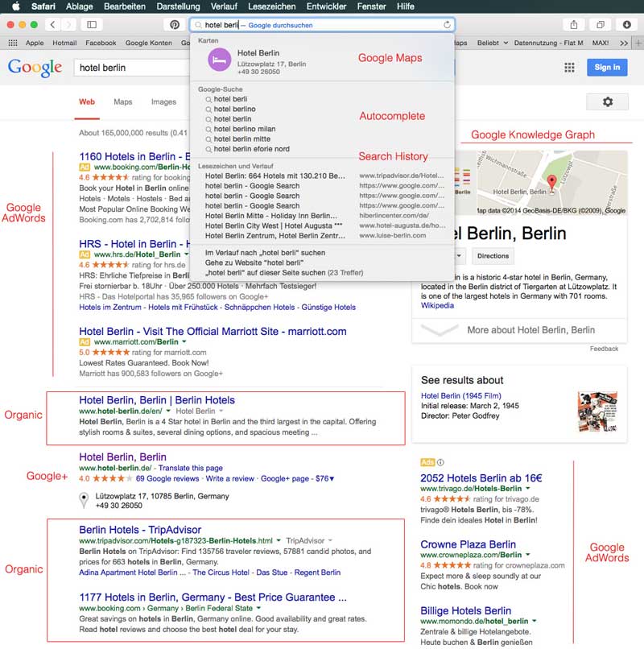
Task: Expand dropdown arrow next to www.hrs.de/Hotel_Berlin
Action: click(x=186, y=254)
